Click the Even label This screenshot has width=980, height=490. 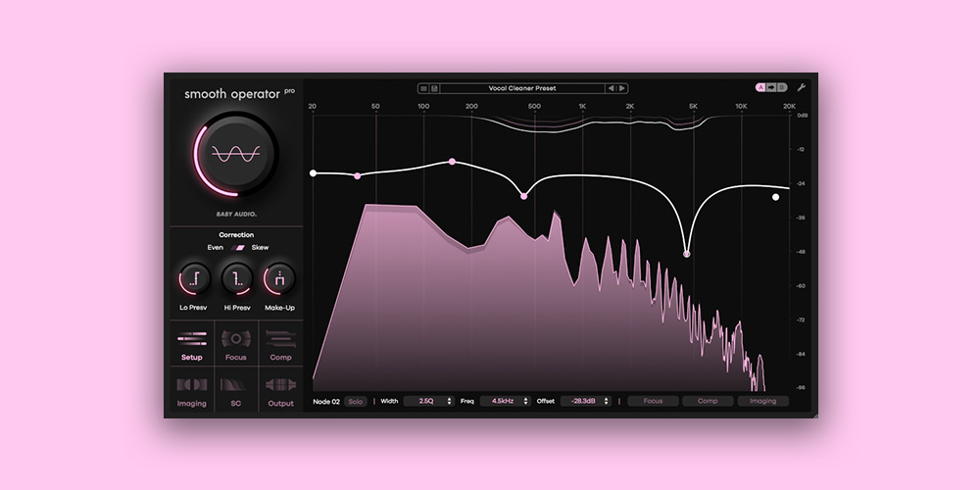pos(215,248)
